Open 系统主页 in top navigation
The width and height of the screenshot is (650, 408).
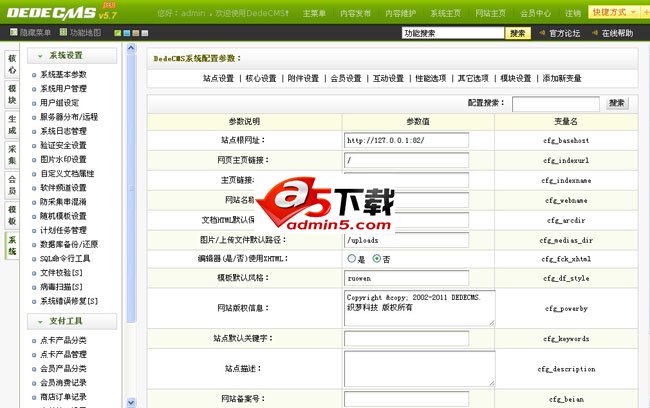coord(445,13)
